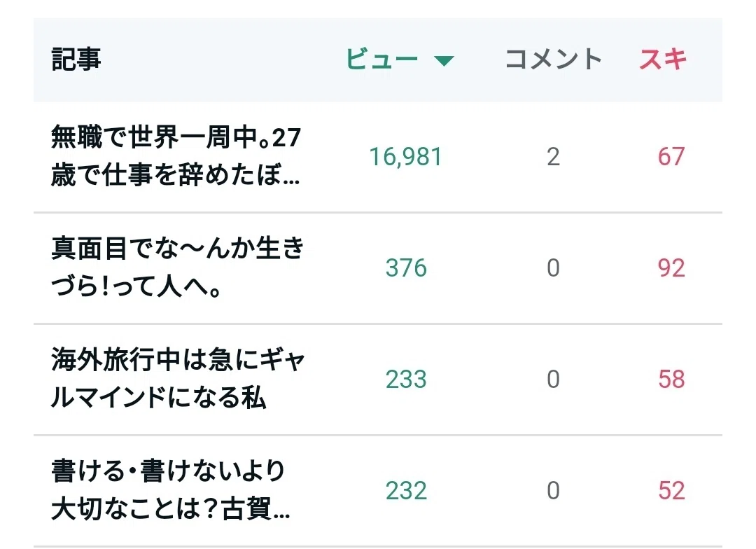
Task: Open article 海外旅行中は急にギャルマインドになる私
Action: click(x=177, y=379)
